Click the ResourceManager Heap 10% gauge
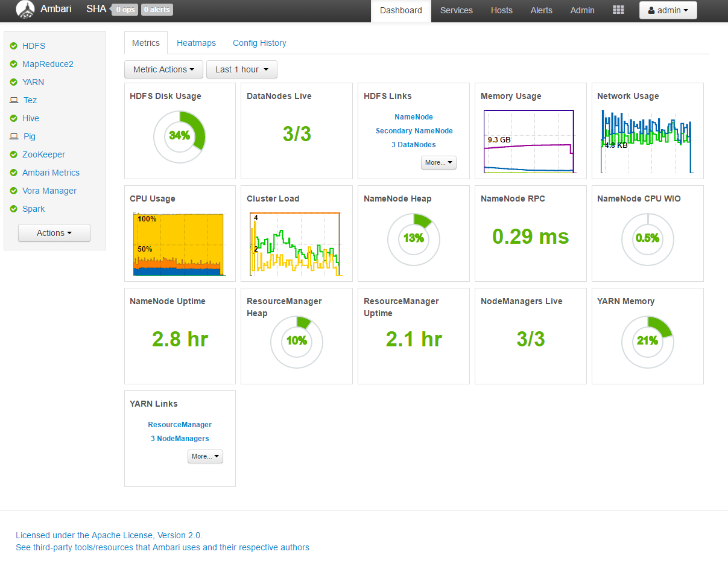This screenshot has width=728, height=569. [297, 342]
